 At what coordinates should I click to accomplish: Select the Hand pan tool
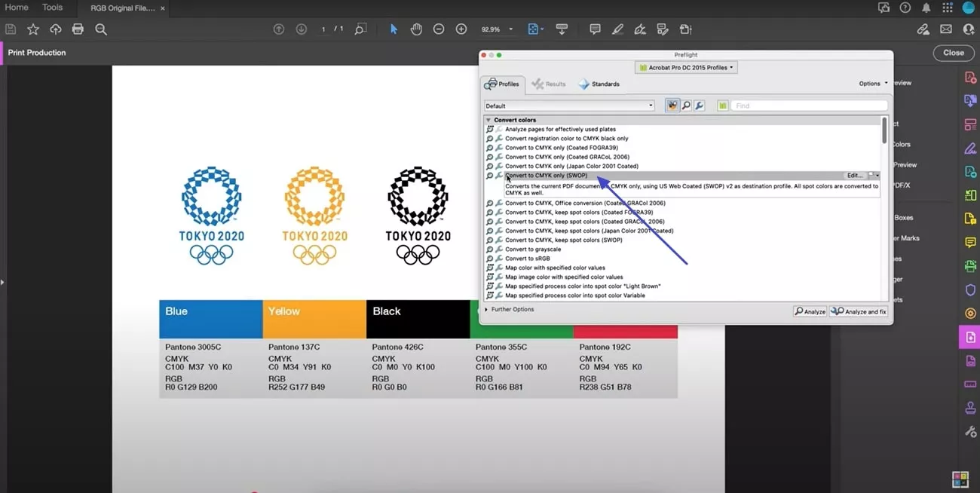(x=416, y=29)
